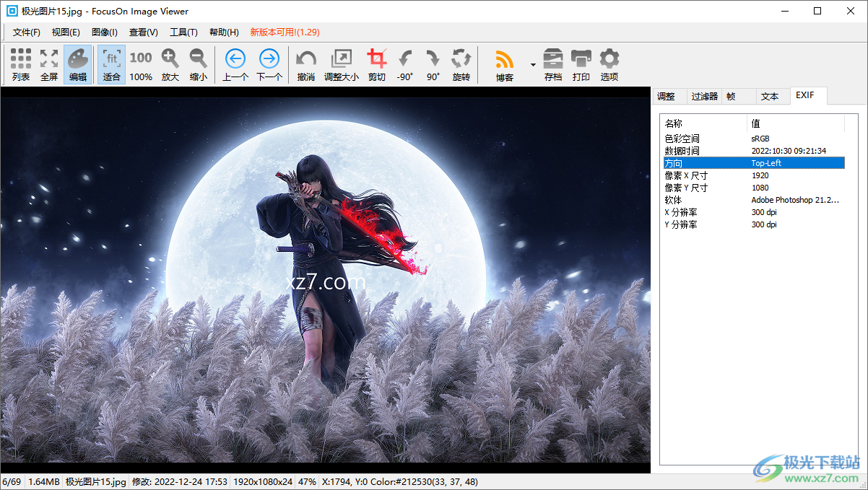
Task: Click the Adobe Photoshop 21.2... value
Action: point(796,200)
